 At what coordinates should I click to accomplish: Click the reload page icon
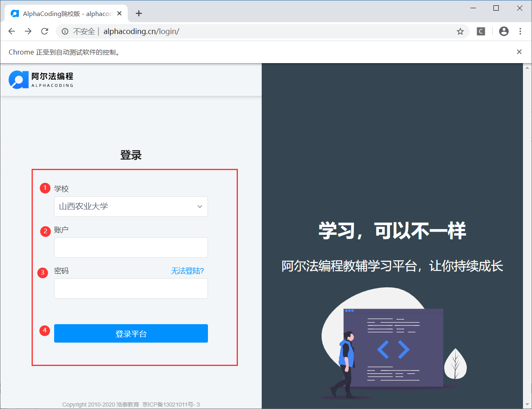[x=44, y=31]
